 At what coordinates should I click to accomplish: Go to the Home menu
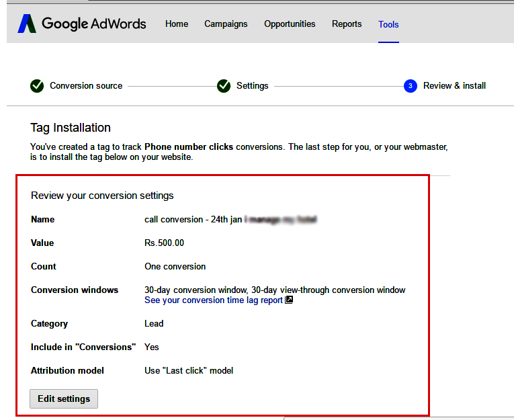pos(177,24)
